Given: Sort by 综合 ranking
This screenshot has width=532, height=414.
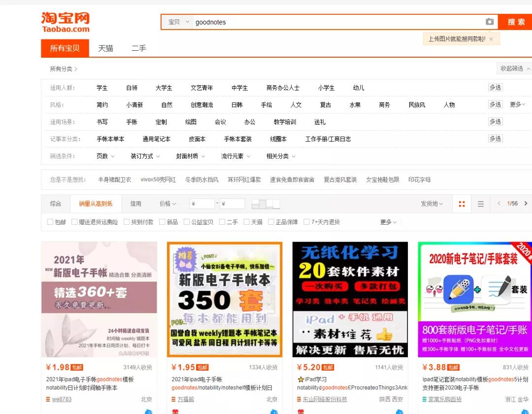Looking at the screenshot, I should (56, 204).
